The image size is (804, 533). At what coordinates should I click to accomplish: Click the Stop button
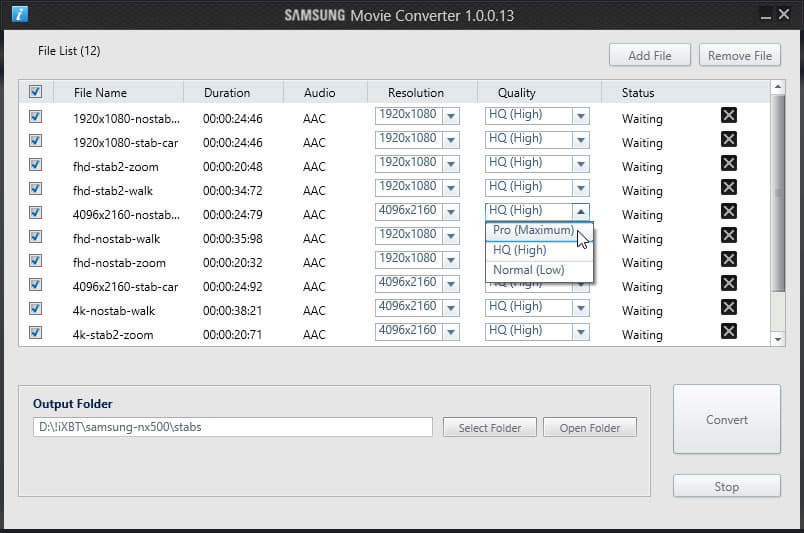click(x=727, y=486)
